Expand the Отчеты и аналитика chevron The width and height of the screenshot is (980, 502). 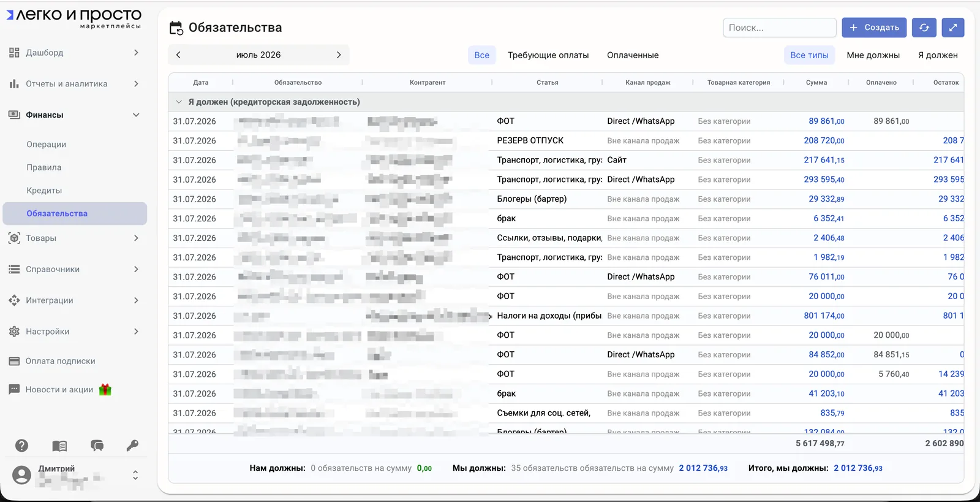tap(136, 83)
